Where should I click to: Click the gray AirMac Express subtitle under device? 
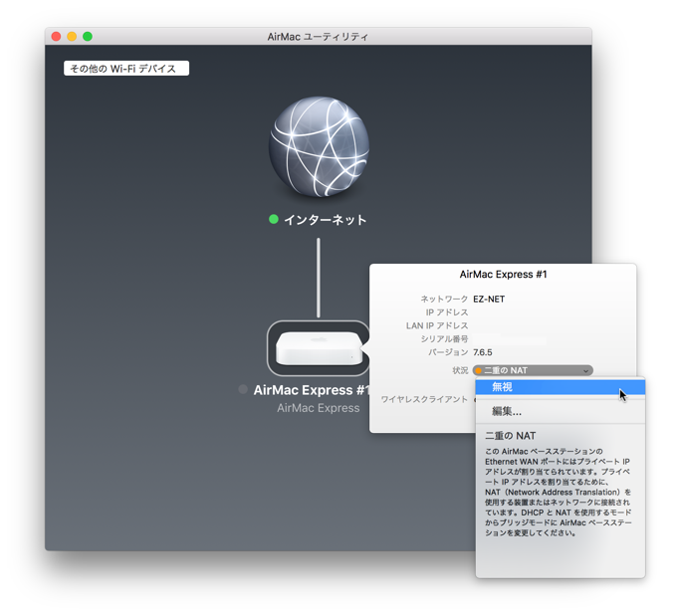[319, 408]
